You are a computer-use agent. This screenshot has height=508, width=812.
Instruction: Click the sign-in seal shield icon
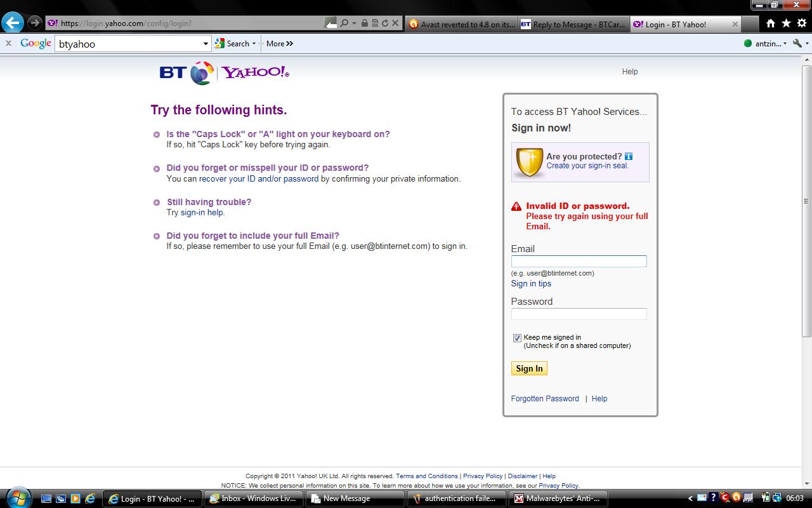[528, 162]
